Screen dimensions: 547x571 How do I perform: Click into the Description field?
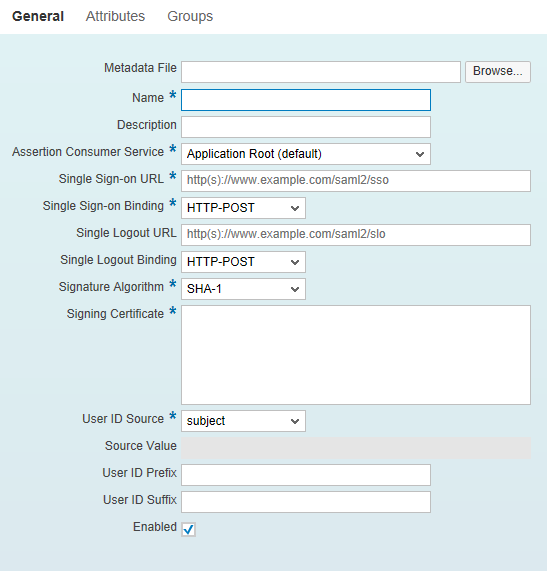tap(306, 127)
